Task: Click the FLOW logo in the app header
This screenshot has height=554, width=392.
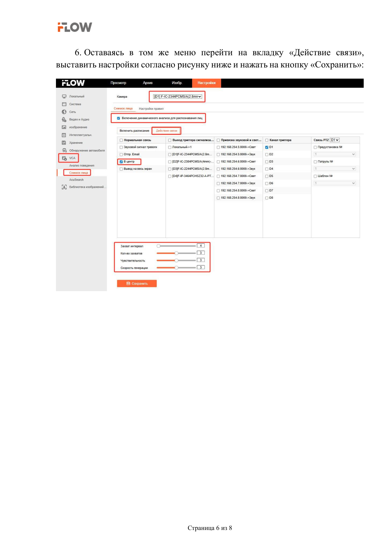Action: 73,83
